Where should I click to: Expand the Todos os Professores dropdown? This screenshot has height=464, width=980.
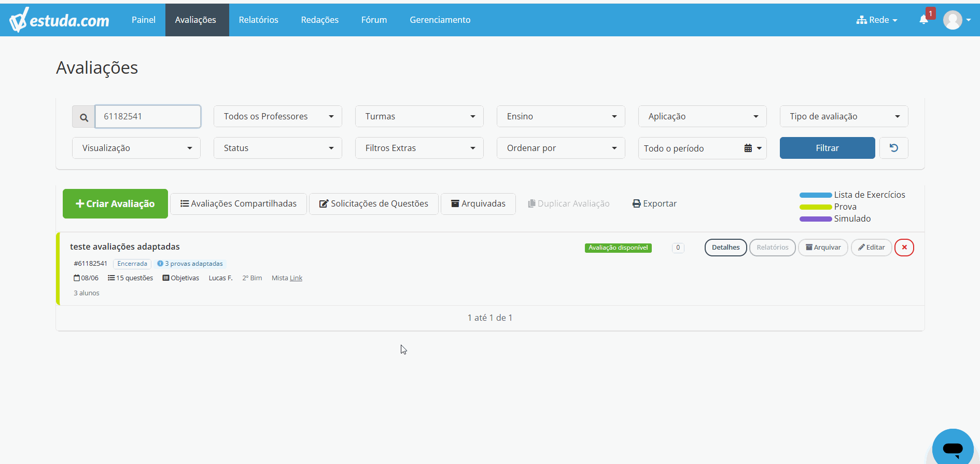(x=278, y=116)
